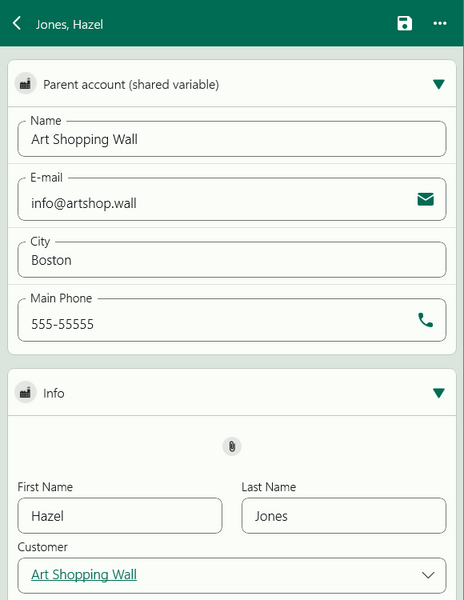Viewport: 464px width, 600px height.
Task: Add attachment with paperclip icon
Action: [x=232, y=446]
